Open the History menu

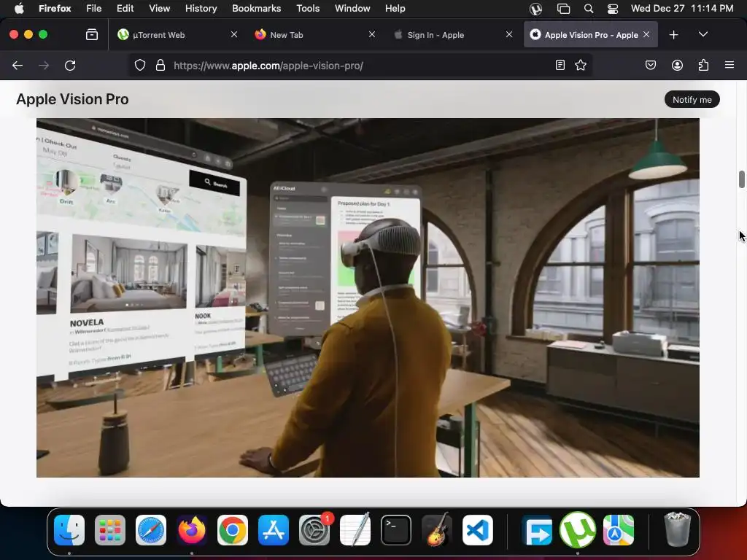(201, 8)
